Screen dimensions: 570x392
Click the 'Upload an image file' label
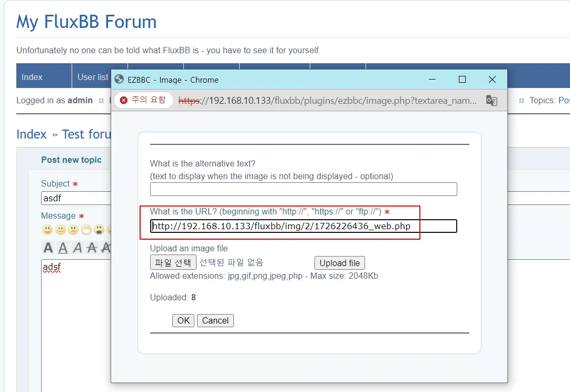(x=189, y=248)
